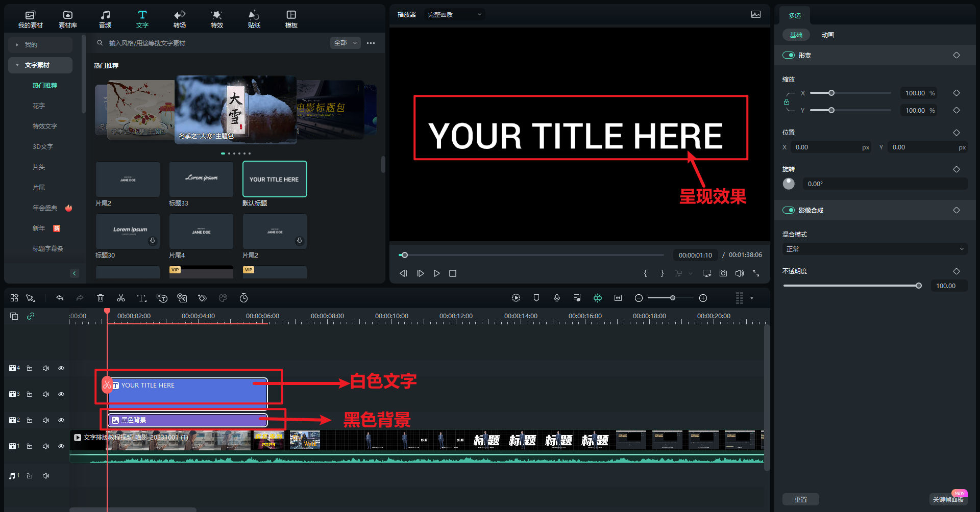
Task: Click the marker shield icon in timeline toolbar
Action: 536,298
